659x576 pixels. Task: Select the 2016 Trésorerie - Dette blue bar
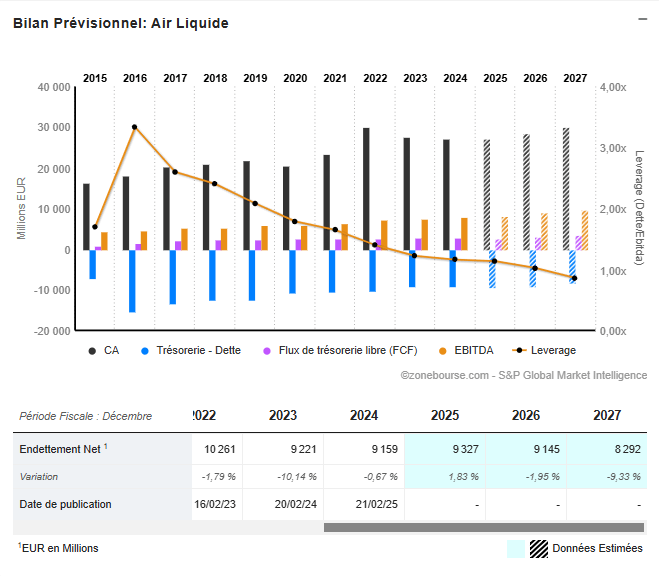click(x=132, y=281)
